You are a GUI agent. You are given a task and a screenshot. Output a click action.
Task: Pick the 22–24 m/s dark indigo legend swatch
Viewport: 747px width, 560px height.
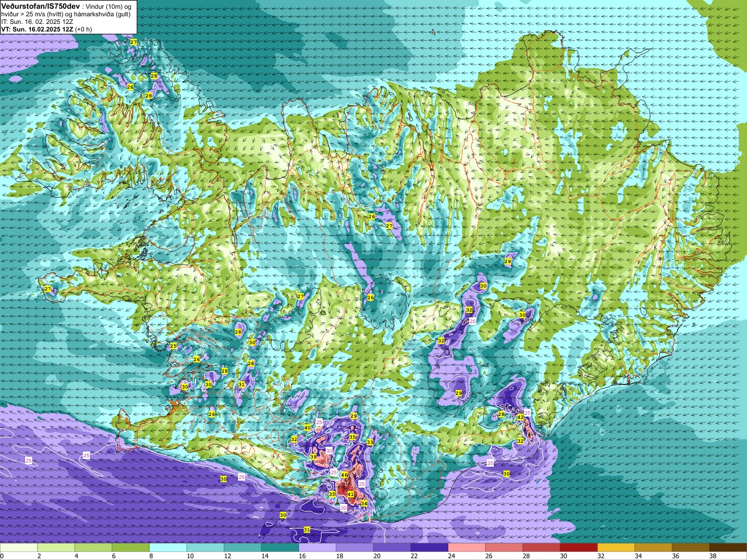click(x=430, y=548)
